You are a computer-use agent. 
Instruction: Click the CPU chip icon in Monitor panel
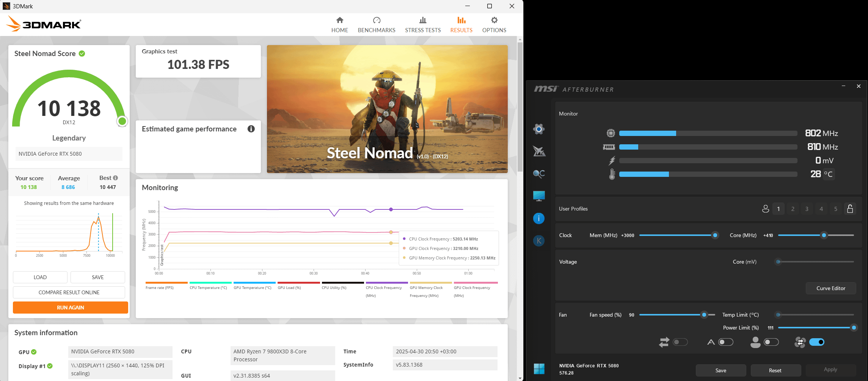[611, 133]
